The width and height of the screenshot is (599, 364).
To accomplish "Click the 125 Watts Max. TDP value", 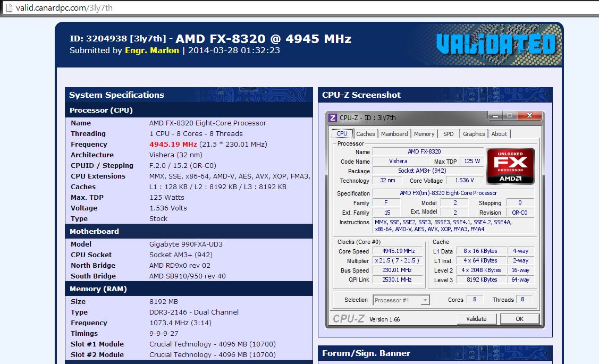I will pos(167,198).
